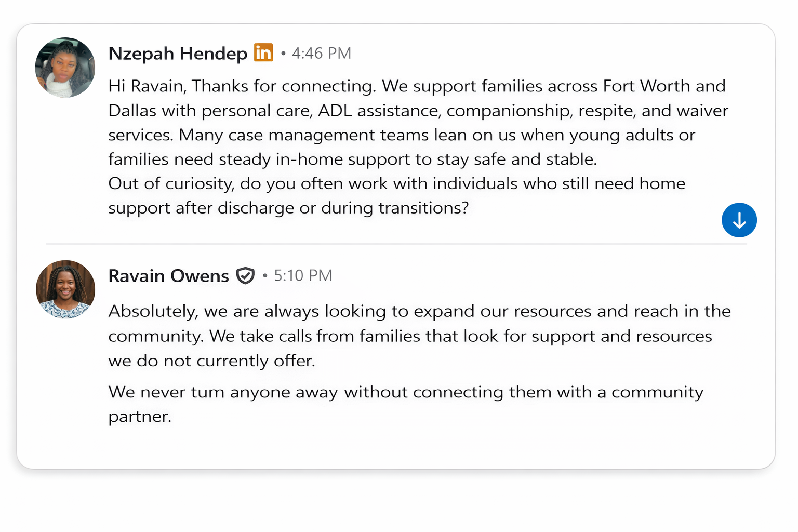
Task: Click the LinkedIn badge beside Nzepah Hendep
Action: click(263, 52)
